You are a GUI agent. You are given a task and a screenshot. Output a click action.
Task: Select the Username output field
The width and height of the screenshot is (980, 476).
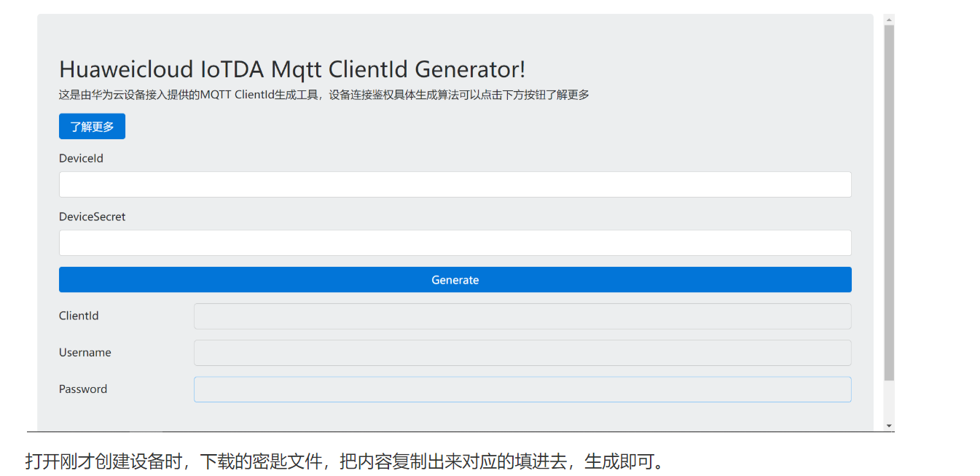coord(522,353)
